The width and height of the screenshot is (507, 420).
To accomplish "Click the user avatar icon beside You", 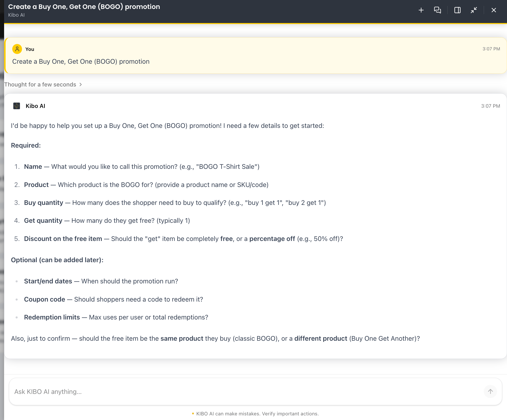I will point(17,49).
